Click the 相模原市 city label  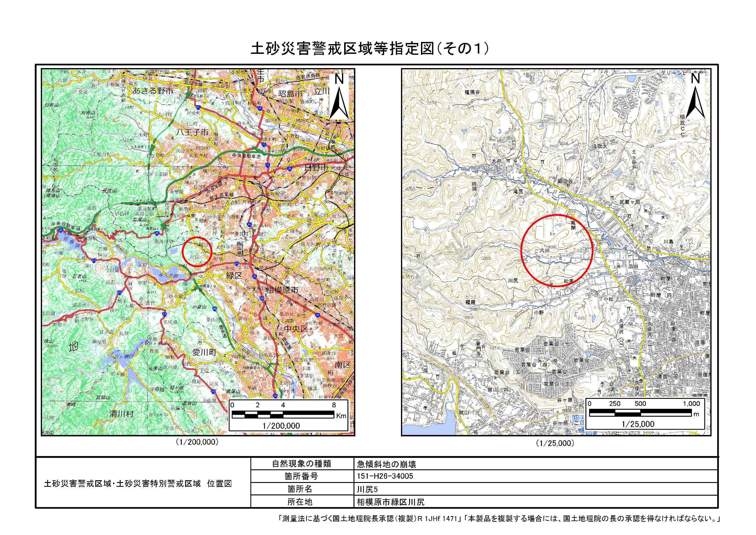282,290
